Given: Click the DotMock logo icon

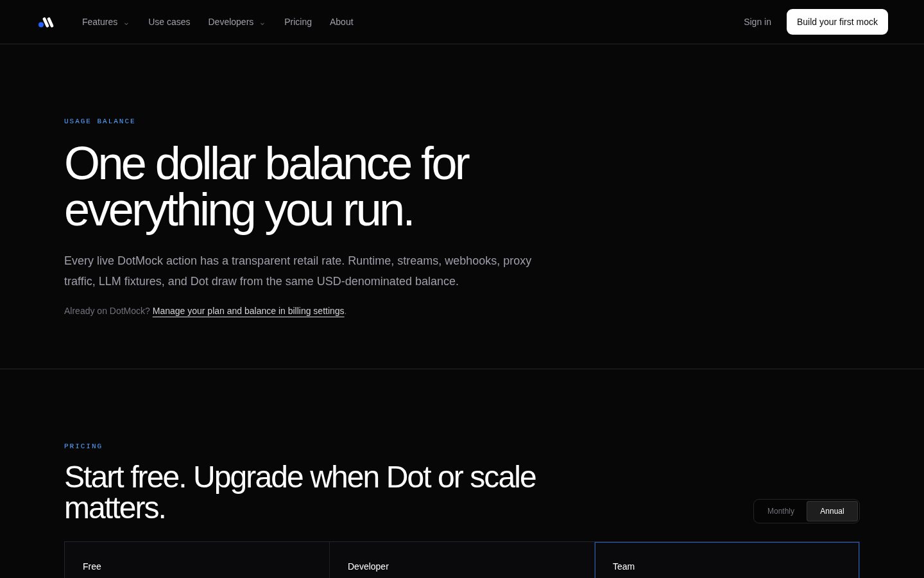Looking at the screenshot, I should [46, 22].
